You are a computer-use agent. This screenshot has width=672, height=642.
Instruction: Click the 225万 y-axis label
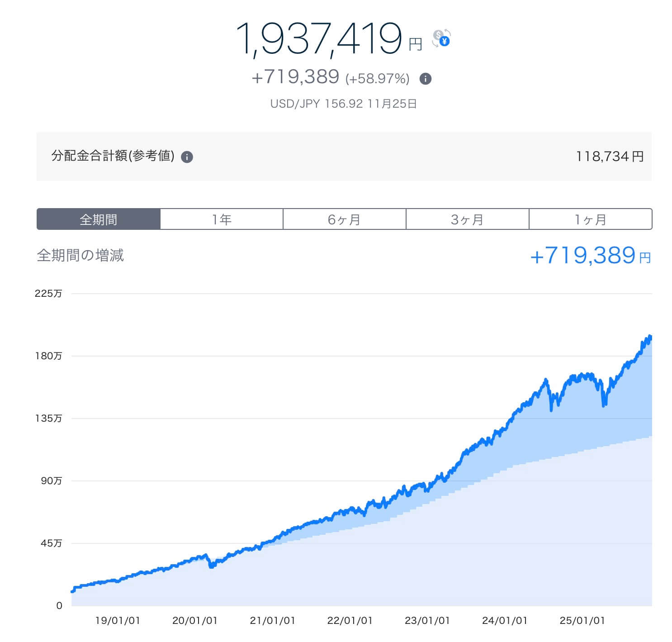pos(48,294)
